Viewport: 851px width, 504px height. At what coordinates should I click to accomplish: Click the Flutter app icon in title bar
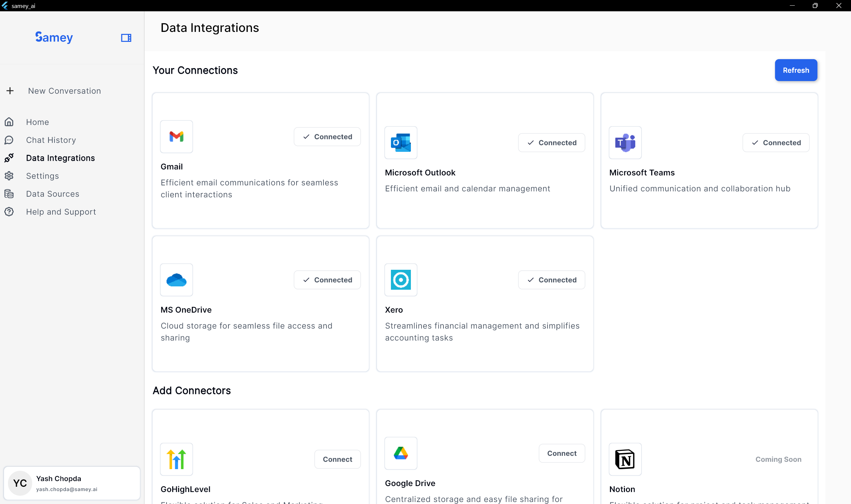coord(5,6)
